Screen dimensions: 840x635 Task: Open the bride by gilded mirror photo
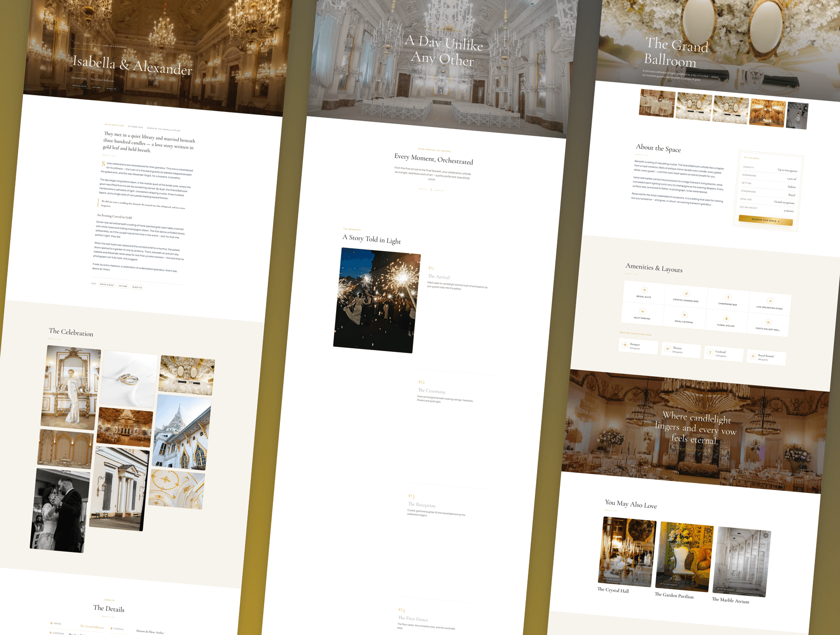tap(71, 388)
